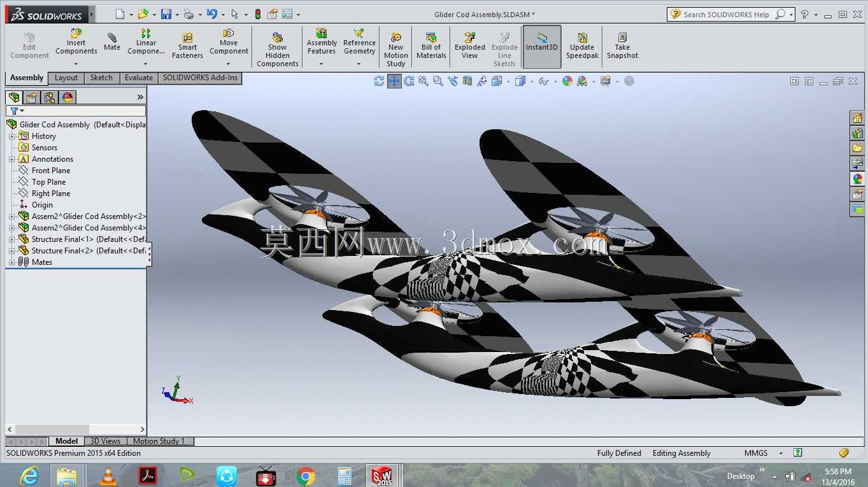Open SOLIDWORKS Resources home in task pane

click(x=857, y=118)
